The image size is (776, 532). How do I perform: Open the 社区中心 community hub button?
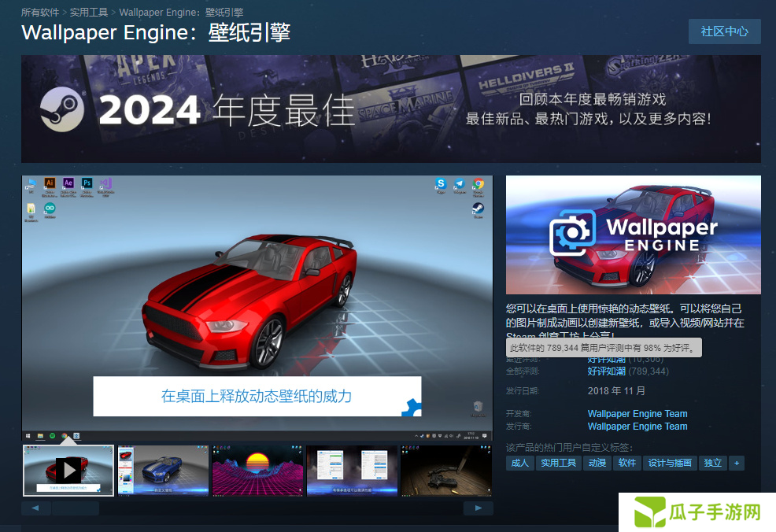(x=725, y=31)
